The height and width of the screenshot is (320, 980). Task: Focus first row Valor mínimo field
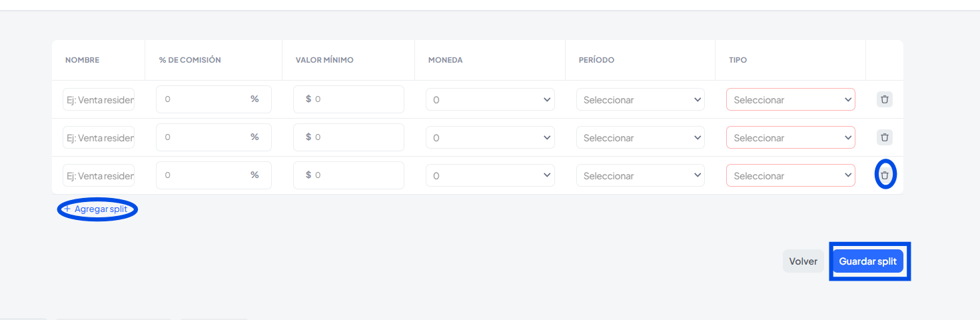click(x=356, y=99)
